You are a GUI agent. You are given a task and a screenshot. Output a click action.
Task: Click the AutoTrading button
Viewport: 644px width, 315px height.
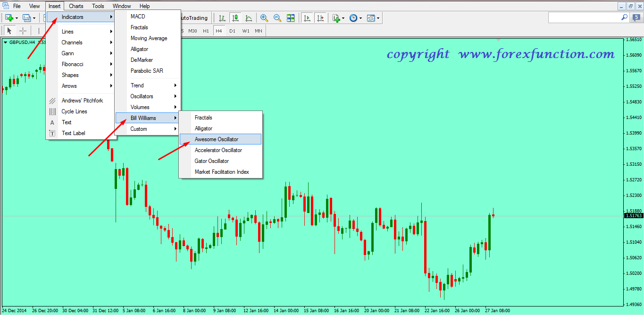pyautogui.click(x=195, y=18)
